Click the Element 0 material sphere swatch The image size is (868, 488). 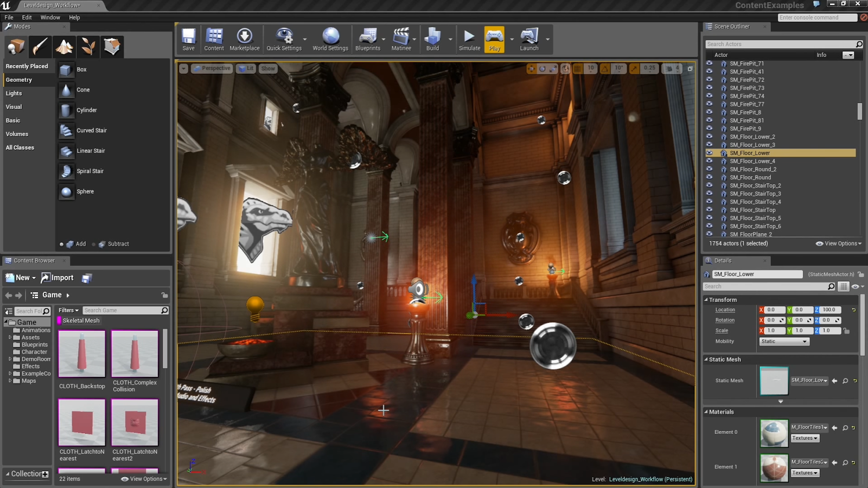(774, 432)
